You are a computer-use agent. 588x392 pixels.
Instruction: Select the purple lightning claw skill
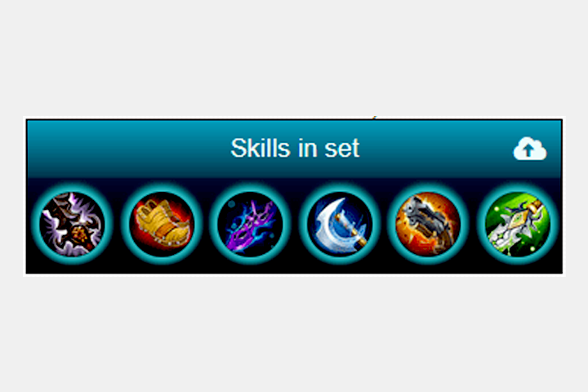point(251,224)
